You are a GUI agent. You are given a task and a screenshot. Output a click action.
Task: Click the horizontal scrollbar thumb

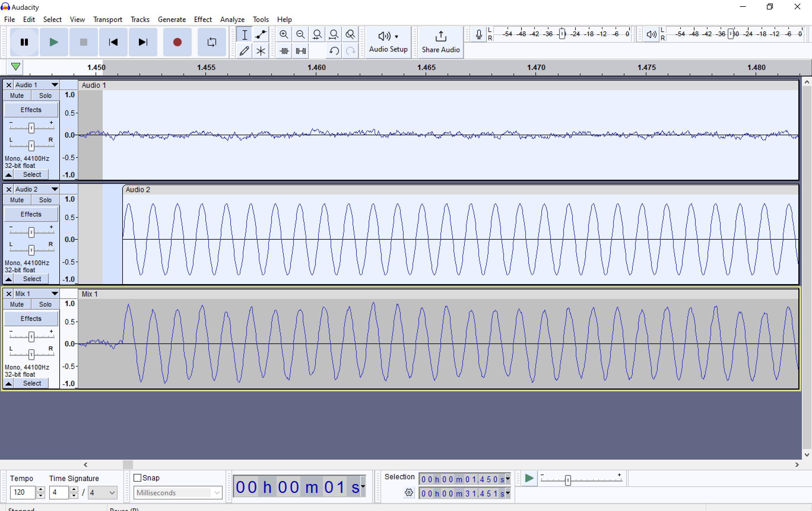(x=128, y=465)
